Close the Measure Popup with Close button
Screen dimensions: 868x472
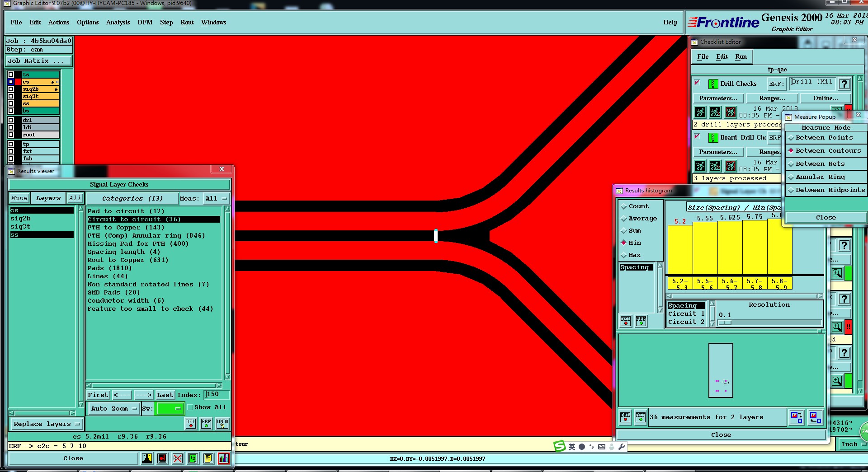826,218
